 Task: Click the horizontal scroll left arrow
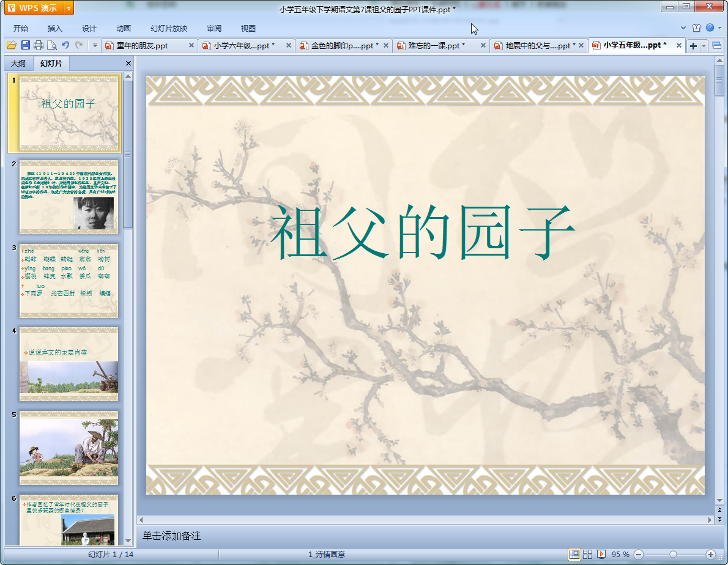tap(141, 520)
